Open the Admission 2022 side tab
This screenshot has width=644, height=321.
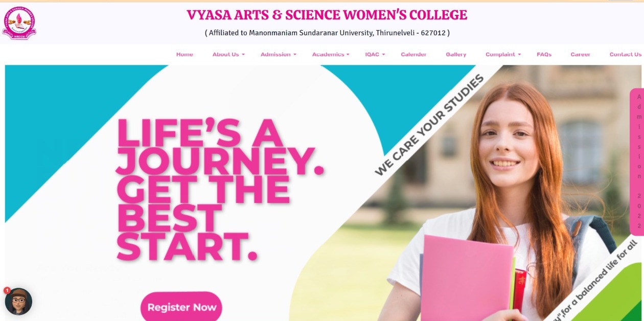click(x=637, y=162)
